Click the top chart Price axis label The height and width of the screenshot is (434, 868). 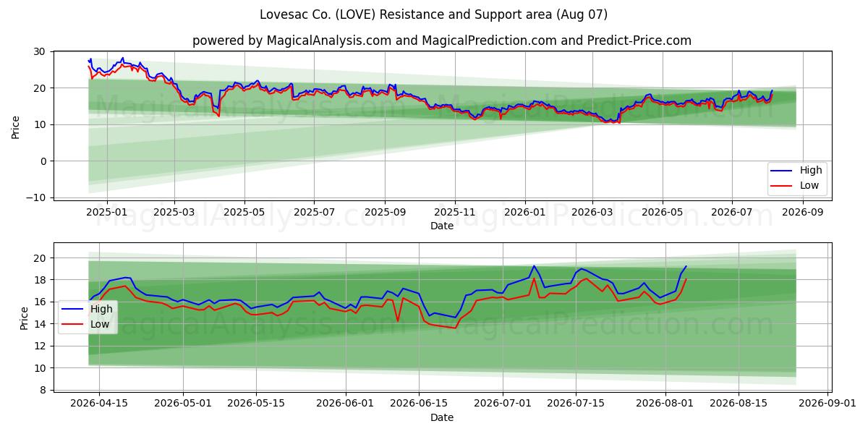coord(16,127)
